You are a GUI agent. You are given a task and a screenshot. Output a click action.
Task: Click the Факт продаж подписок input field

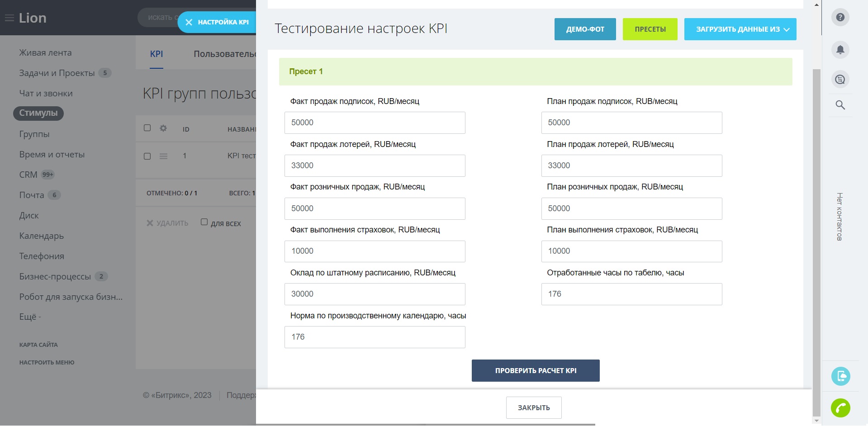[x=375, y=123]
